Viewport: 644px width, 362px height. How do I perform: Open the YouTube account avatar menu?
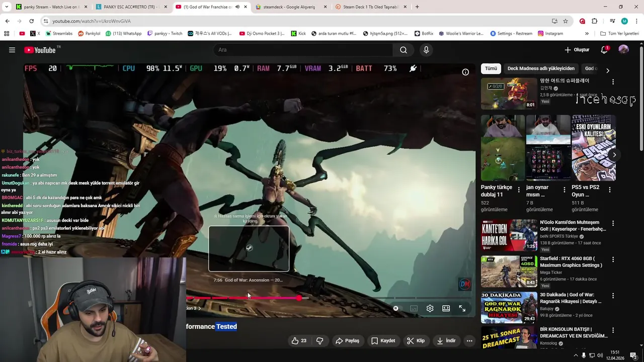623,49
